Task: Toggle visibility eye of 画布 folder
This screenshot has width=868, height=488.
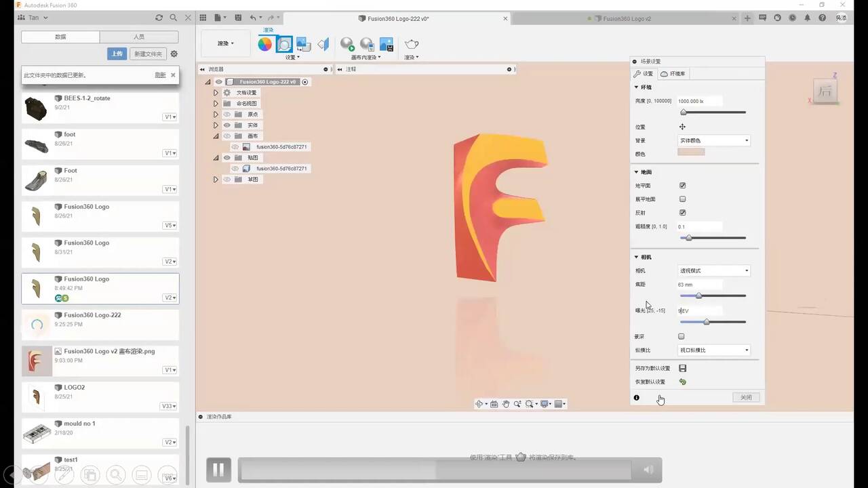Action: [227, 136]
